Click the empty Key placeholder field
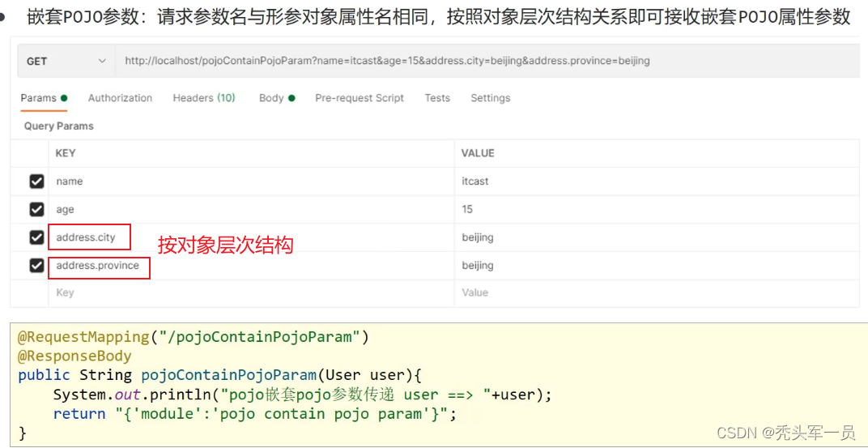This screenshot has height=448, width=868. point(251,293)
